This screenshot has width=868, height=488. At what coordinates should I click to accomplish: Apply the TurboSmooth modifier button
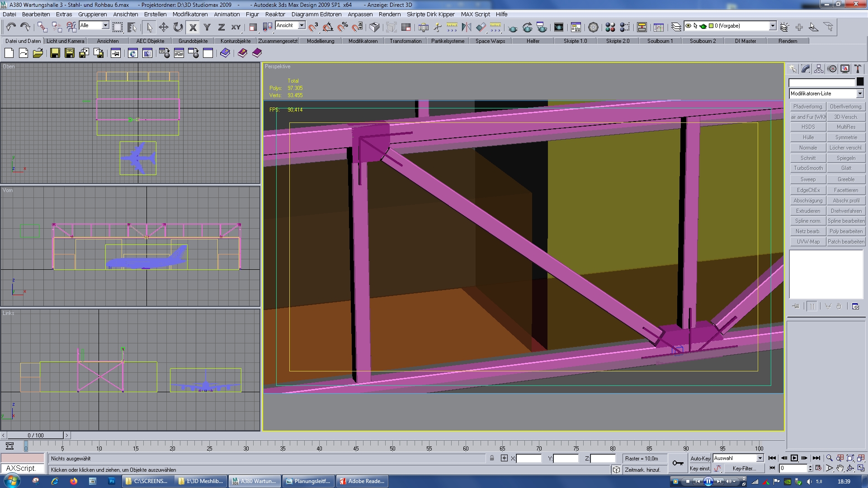(808, 168)
